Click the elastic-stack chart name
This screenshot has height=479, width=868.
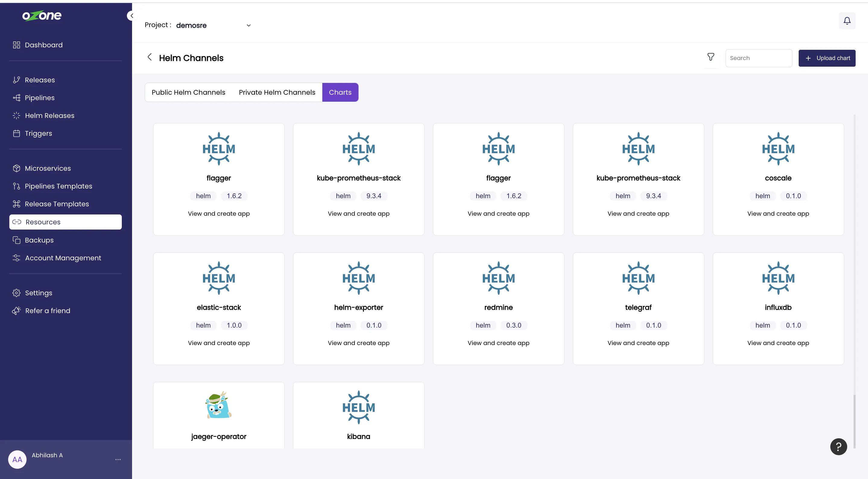[219, 307]
